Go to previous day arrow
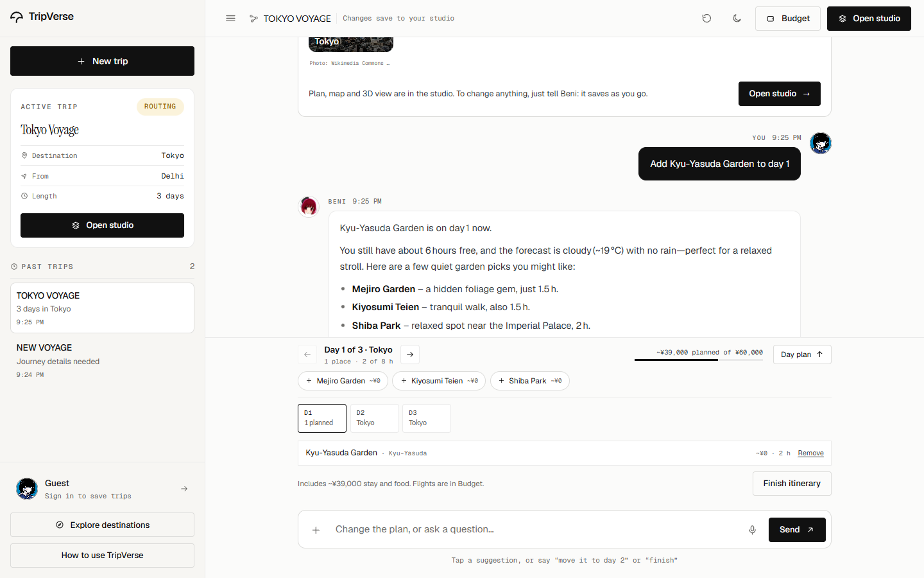Viewport: 924px width, 578px height. click(x=307, y=355)
